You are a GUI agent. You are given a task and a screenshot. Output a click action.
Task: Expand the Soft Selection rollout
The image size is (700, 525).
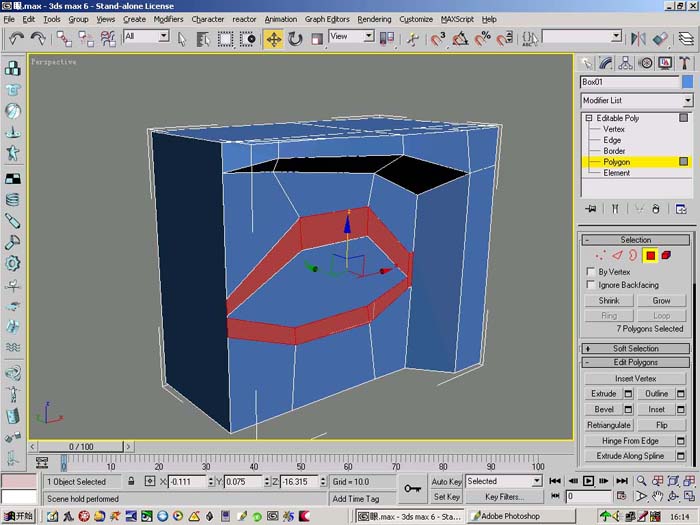pos(635,349)
